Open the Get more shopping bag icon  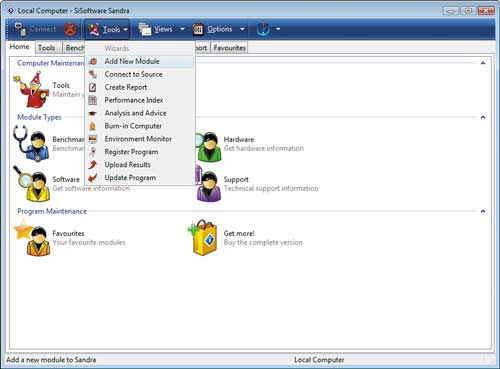203,238
